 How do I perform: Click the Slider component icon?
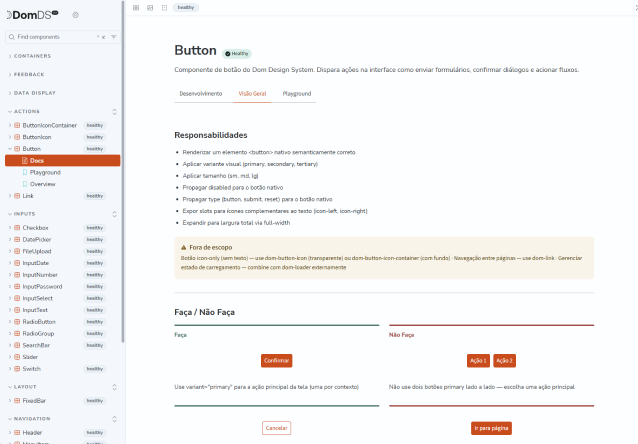[x=17, y=357]
